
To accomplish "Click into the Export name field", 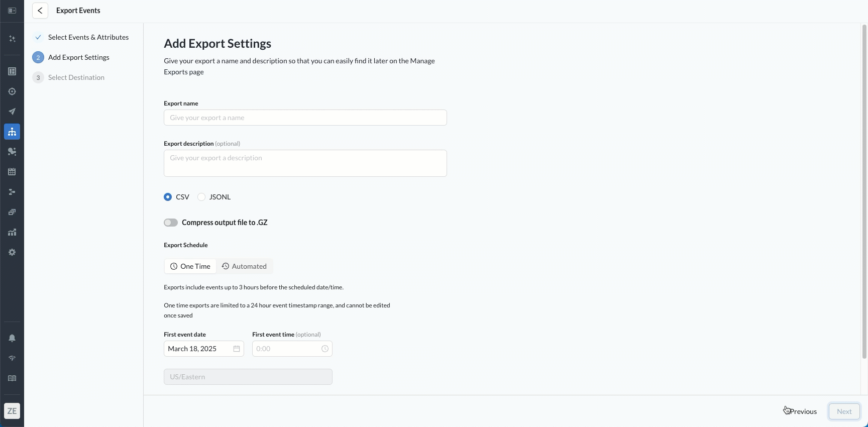I will tap(305, 118).
